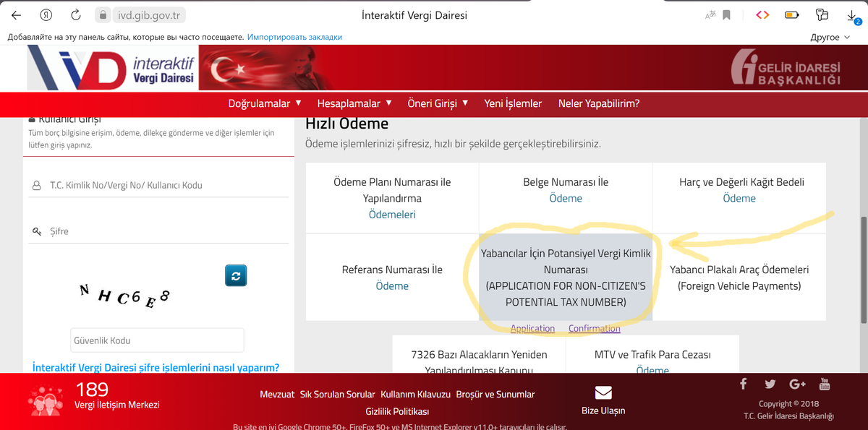Open the Google Plus icon in footer
The image size is (868, 430).
[x=797, y=384]
